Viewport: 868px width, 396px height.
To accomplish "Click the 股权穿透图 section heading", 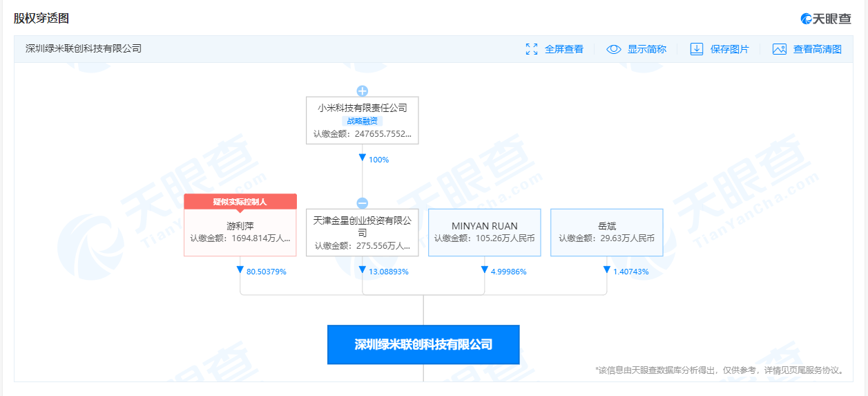I will (41, 19).
